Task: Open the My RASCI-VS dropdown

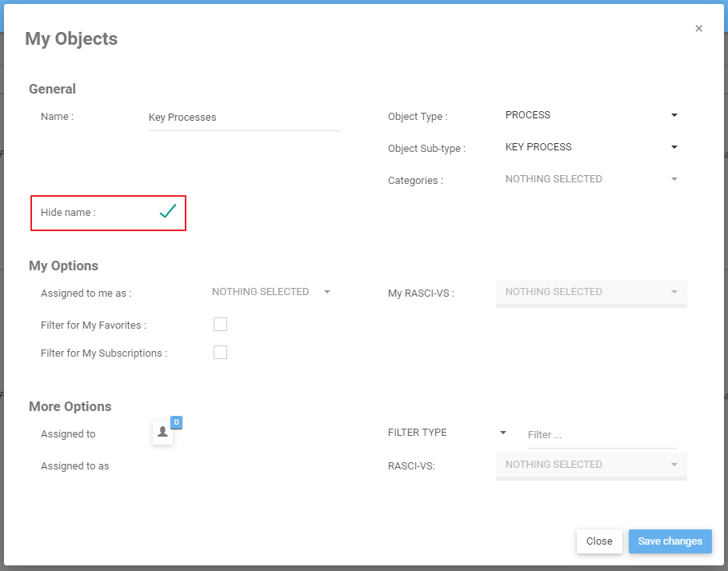Action: [x=590, y=292]
